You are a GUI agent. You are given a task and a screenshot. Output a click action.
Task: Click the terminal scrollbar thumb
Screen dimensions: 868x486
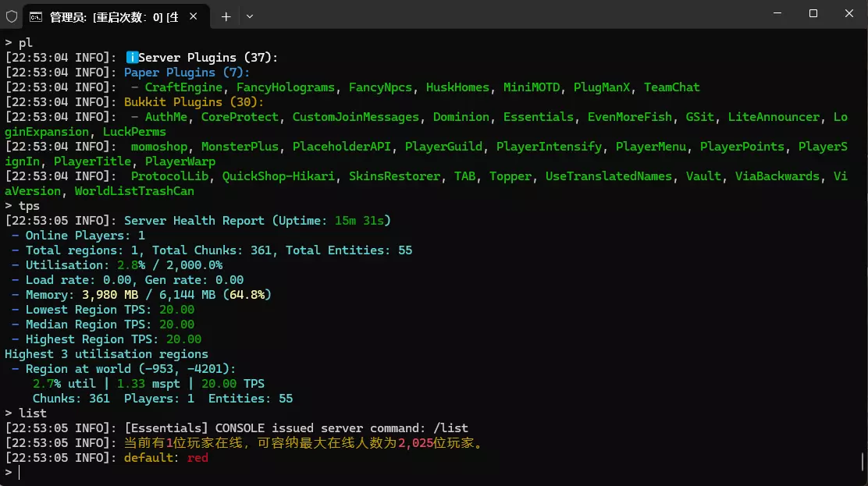pos(863,462)
